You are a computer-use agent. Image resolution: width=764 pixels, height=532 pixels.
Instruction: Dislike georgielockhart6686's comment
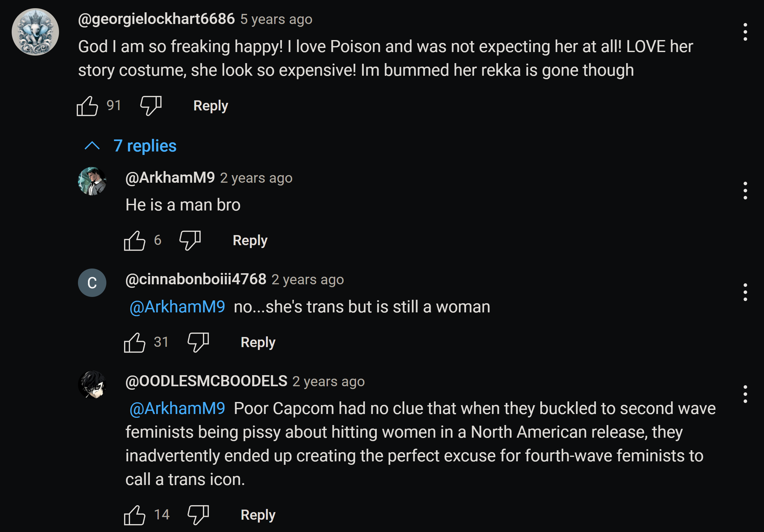151,106
